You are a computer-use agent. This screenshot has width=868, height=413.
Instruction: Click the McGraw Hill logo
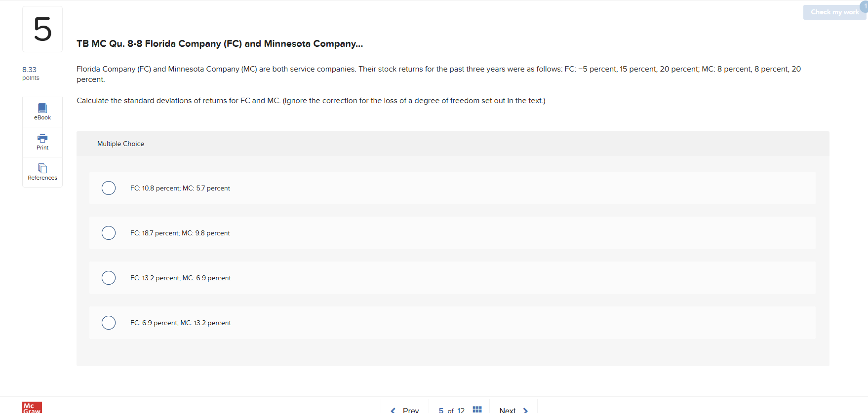(32, 408)
